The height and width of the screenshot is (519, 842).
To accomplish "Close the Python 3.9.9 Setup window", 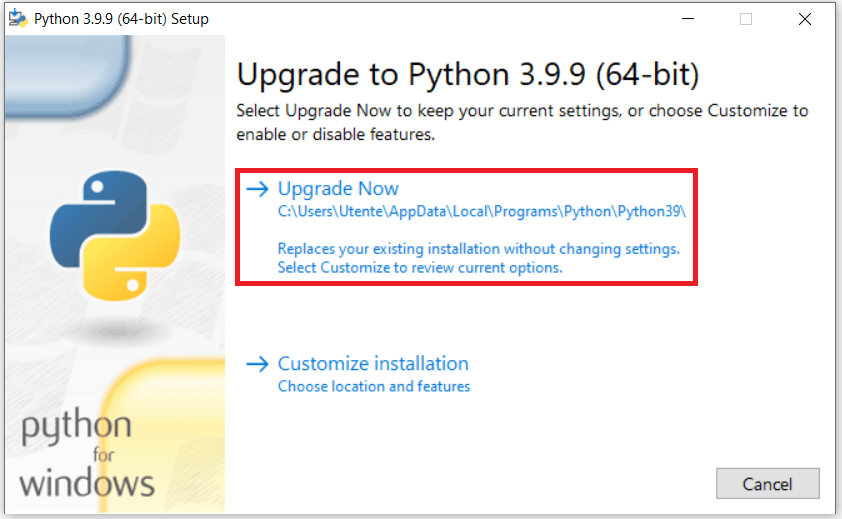I will coord(805,19).
